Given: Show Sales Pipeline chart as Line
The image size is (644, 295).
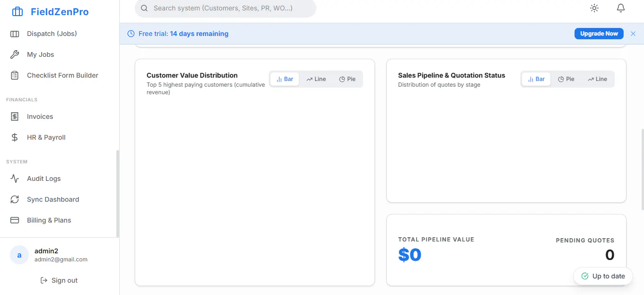Looking at the screenshot, I should click(x=597, y=79).
